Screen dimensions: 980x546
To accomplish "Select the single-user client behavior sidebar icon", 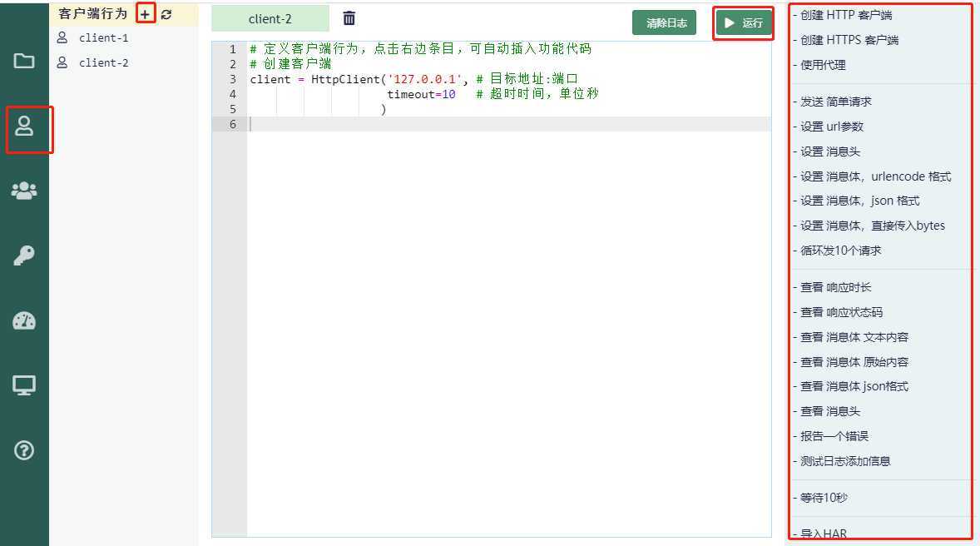I will pyautogui.click(x=24, y=127).
